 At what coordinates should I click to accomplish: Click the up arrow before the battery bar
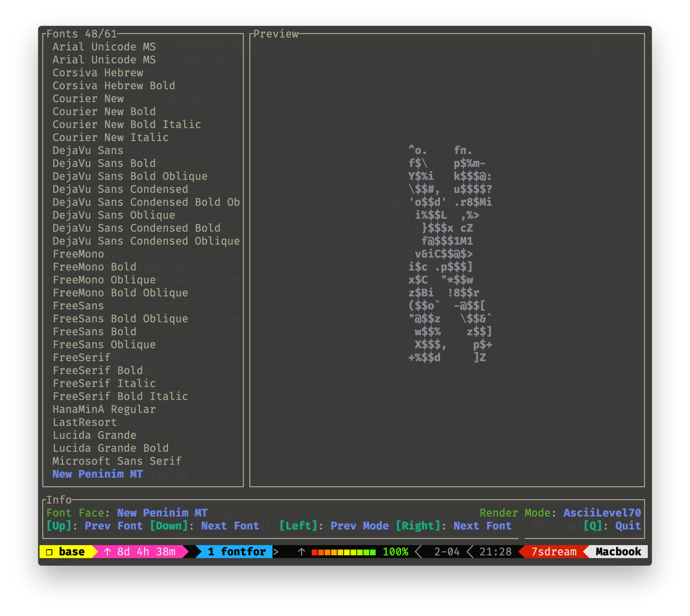point(301,552)
